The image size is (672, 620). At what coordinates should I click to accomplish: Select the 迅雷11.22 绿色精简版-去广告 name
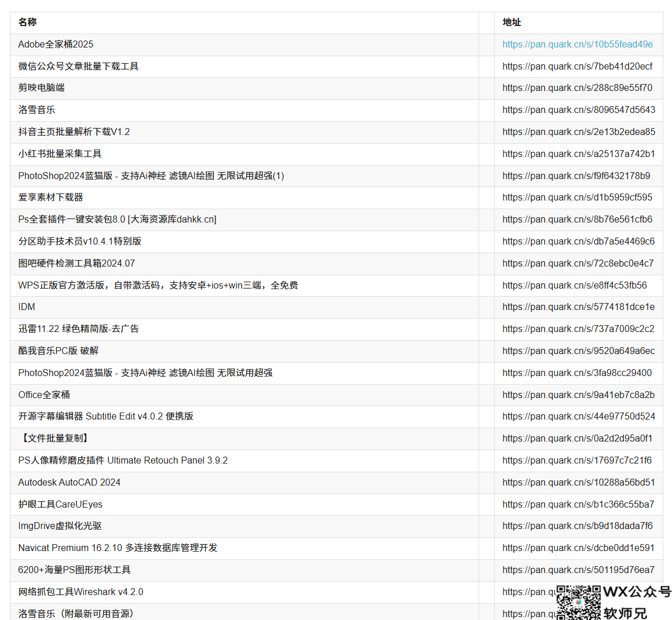coord(79,329)
